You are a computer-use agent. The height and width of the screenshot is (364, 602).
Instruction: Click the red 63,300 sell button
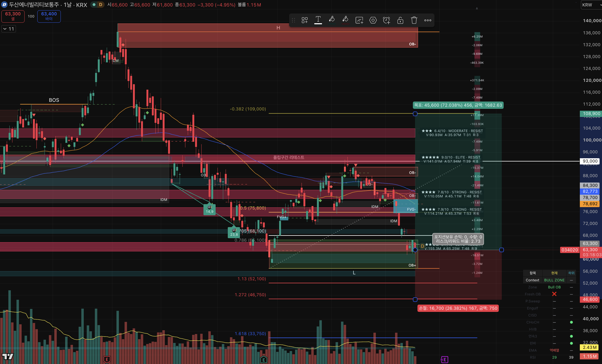[x=13, y=16]
